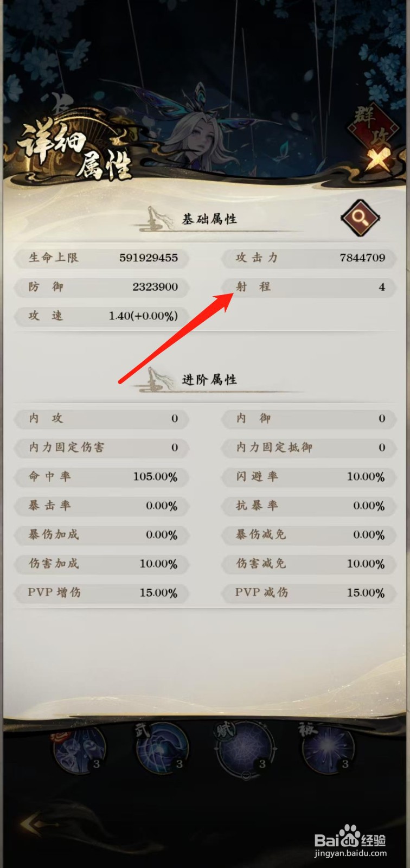
Task: Select the 攻击力 stat row
Action: tap(309, 258)
